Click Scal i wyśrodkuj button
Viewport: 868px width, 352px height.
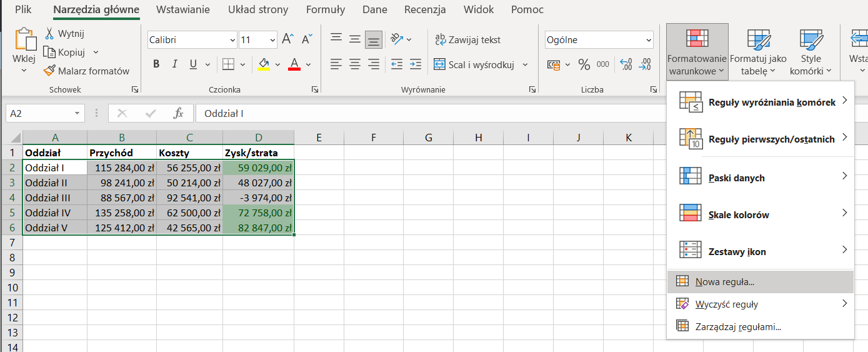click(474, 64)
